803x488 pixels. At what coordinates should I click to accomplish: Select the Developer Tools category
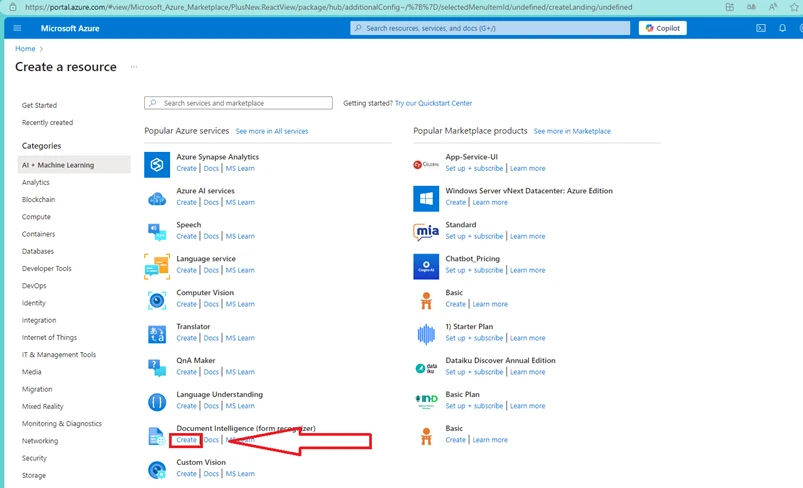point(47,268)
